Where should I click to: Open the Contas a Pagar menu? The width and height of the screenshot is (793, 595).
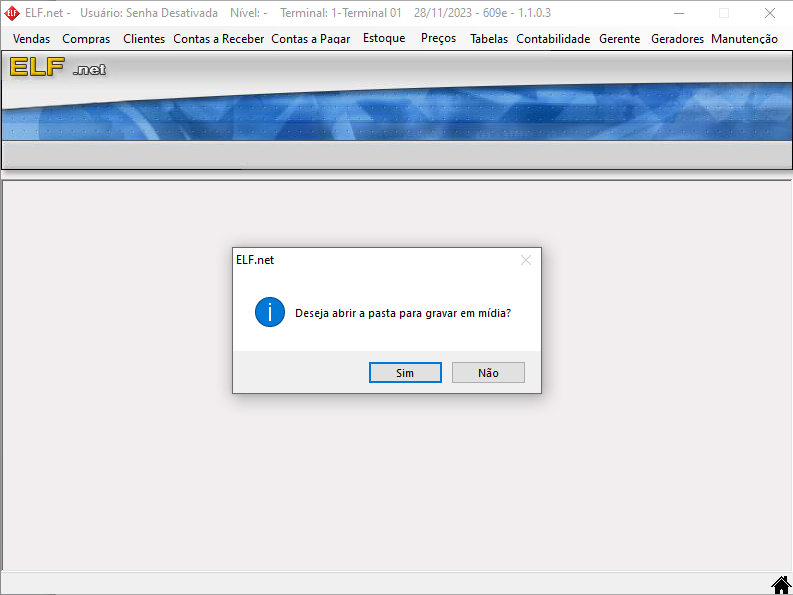pyautogui.click(x=311, y=39)
